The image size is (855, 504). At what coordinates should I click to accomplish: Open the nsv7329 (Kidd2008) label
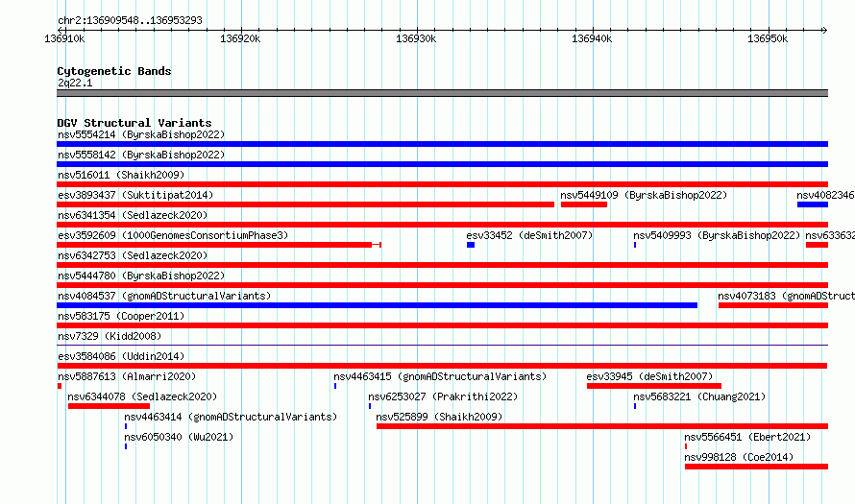[110, 336]
